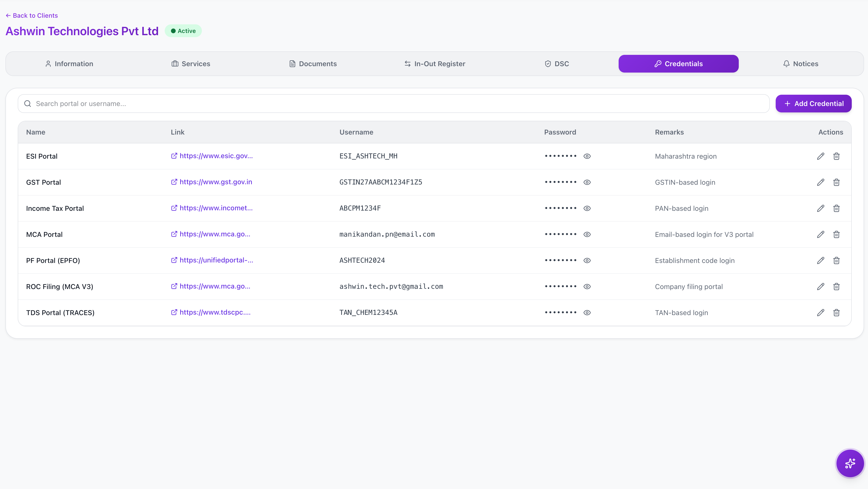Select username GSTIN27AABCM1234F1Z5

(381, 182)
